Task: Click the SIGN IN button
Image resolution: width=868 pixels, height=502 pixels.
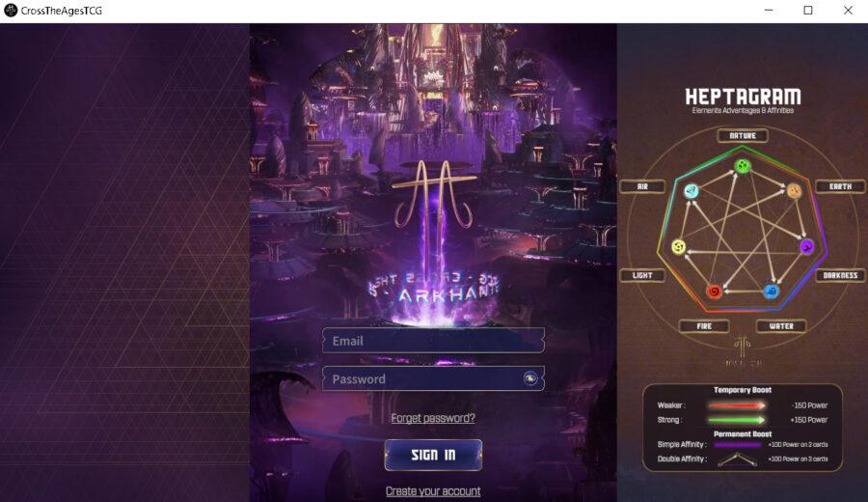Action: pyautogui.click(x=433, y=455)
